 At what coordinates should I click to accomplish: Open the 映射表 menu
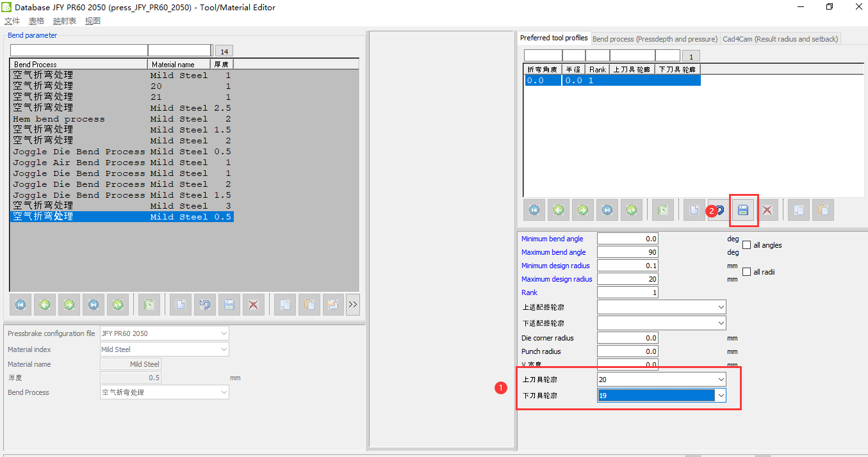point(65,21)
